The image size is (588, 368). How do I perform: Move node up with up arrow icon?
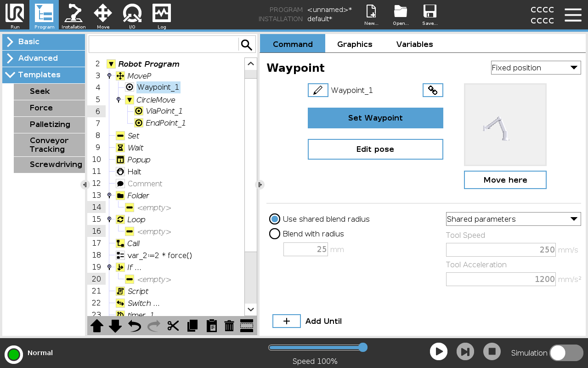[x=97, y=326]
